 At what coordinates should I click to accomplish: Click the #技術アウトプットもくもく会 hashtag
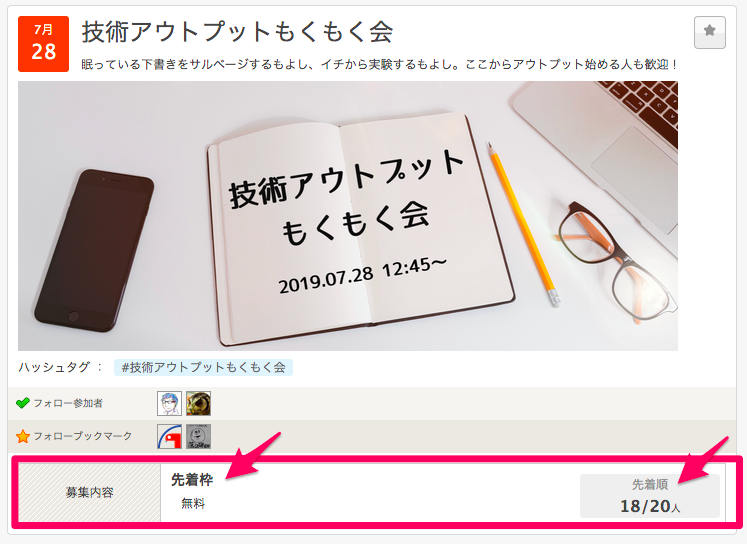(x=203, y=367)
